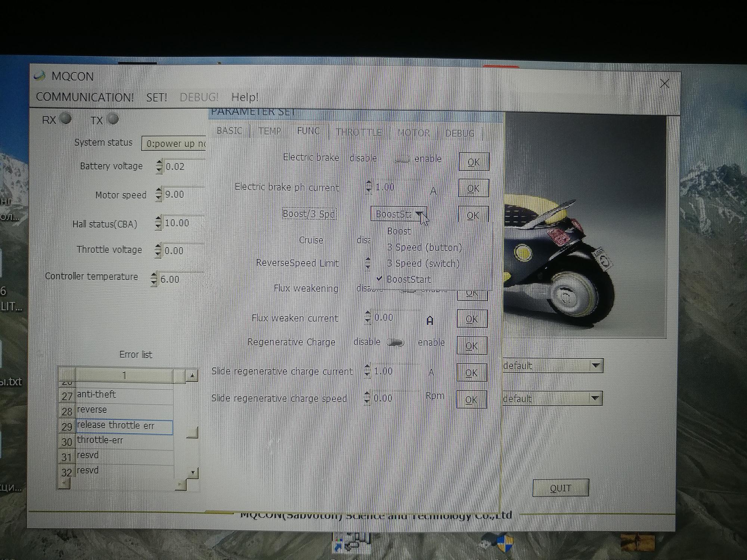The height and width of the screenshot is (560, 747).
Task: Click the Error list column header 1
Action: 124,375
